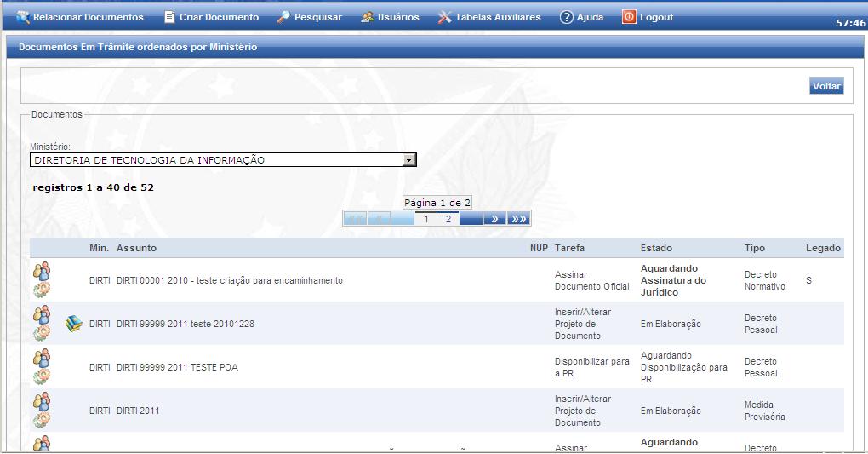Click the Min. column header
The image size is (868, 454).
click(99, 249)
